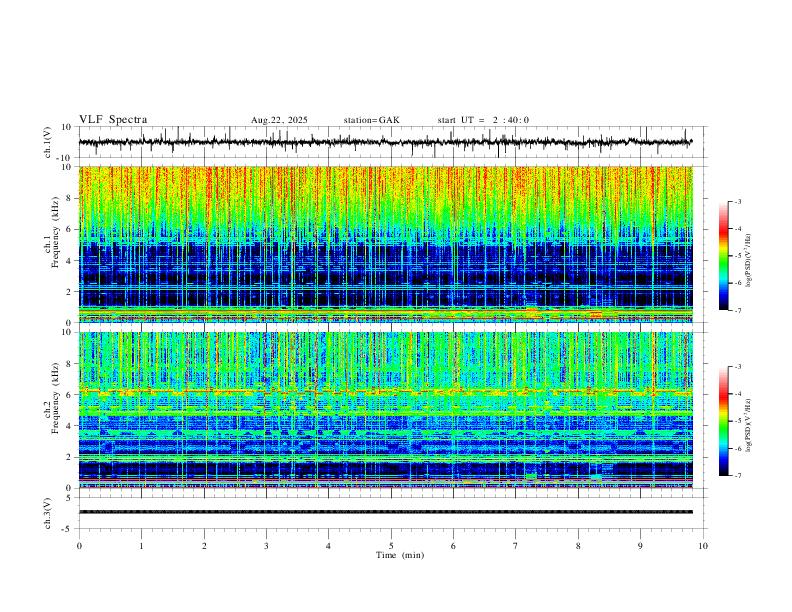This screenshot has height=612, width=792.
Task: Click time axis tick label '0'
Action: tap(79, 546)
